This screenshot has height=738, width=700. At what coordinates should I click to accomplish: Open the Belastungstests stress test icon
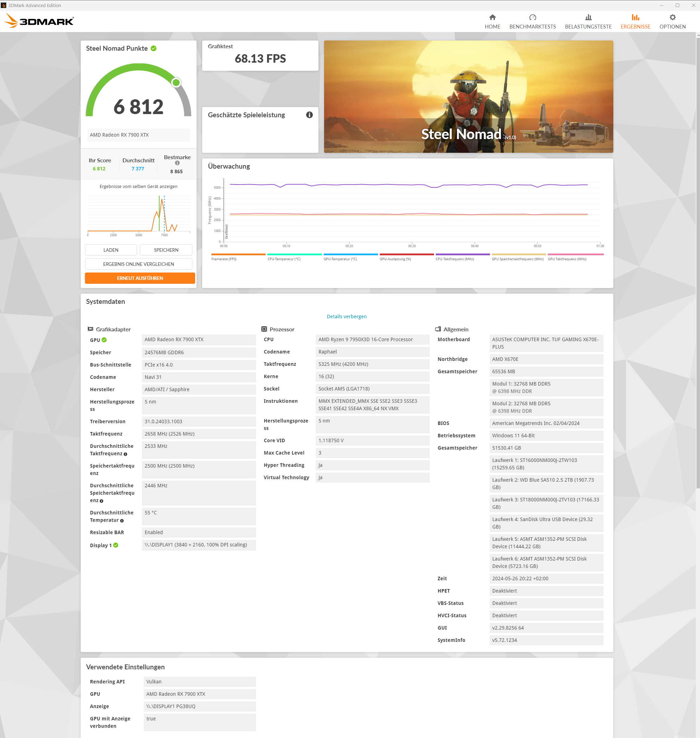[x=588, y=18]
